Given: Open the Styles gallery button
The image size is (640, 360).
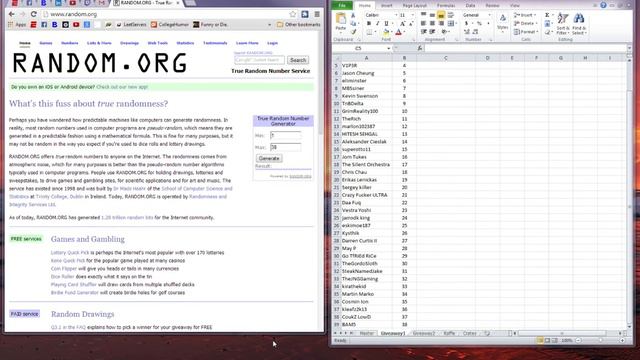Looking at the screenshot, I should point(502,22).
